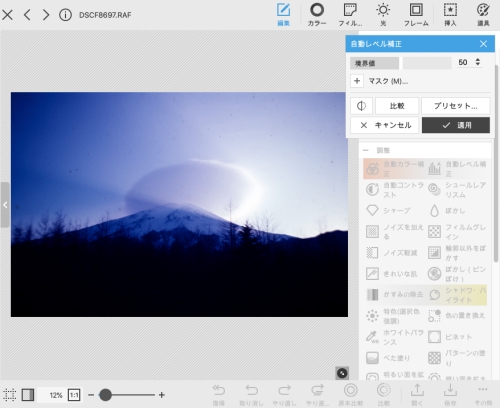
Task: Go to the previous image
Action: [x=27, y=15]
